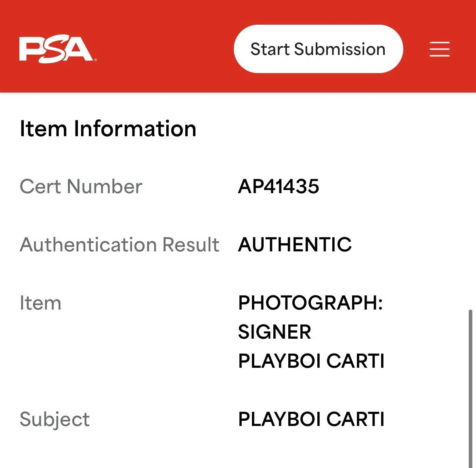Click the SIGNER text line
This screenshot has height=468, width=476.
tap(275, 332)
